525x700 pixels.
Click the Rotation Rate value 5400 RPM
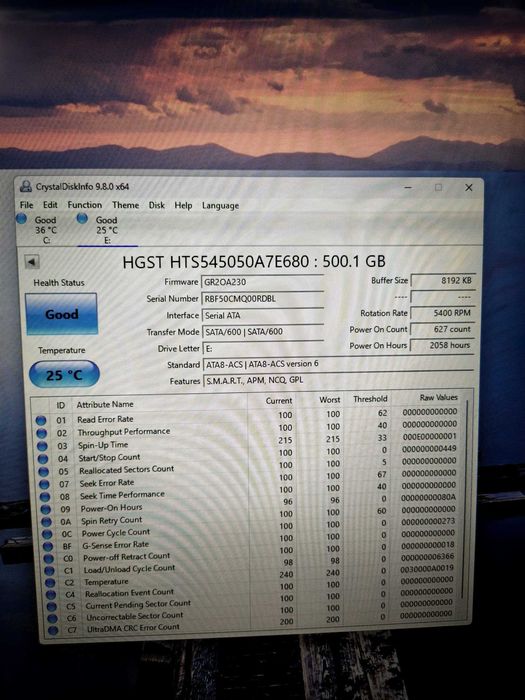tap(442, 313)
